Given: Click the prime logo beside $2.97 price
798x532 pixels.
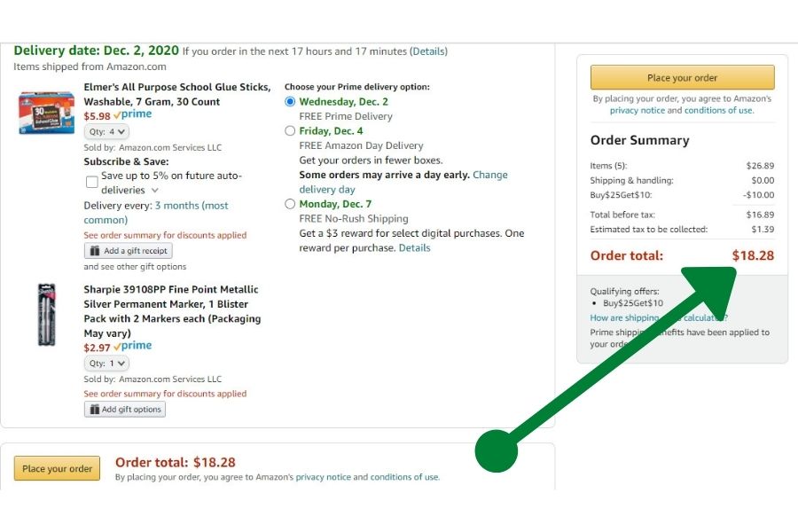Looking at the screenshot, I should click(133, 346).
